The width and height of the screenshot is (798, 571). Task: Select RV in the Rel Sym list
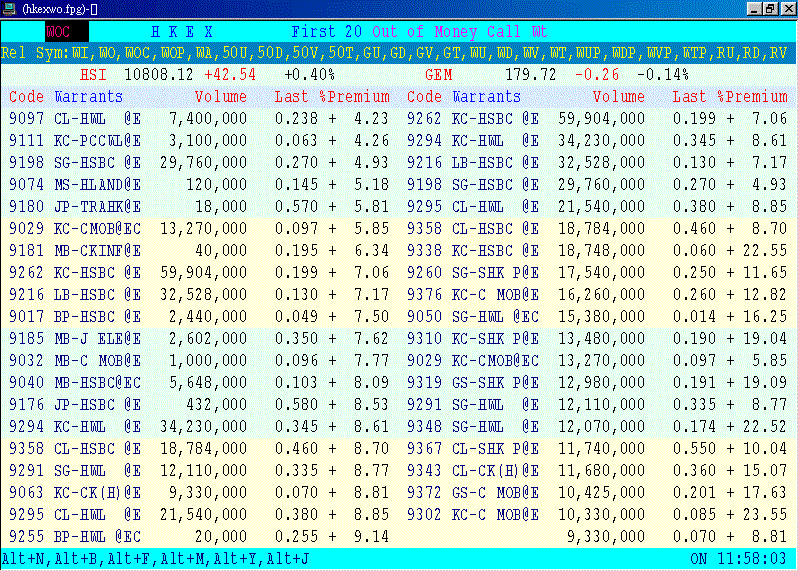point(779,53)
